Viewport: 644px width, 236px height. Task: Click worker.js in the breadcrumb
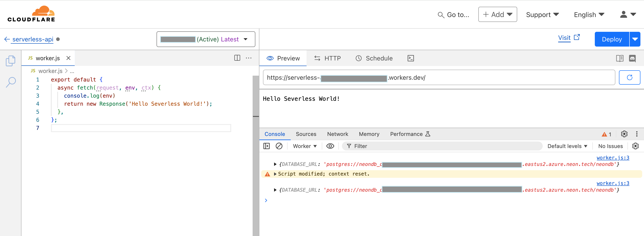(x=50, y=71)
